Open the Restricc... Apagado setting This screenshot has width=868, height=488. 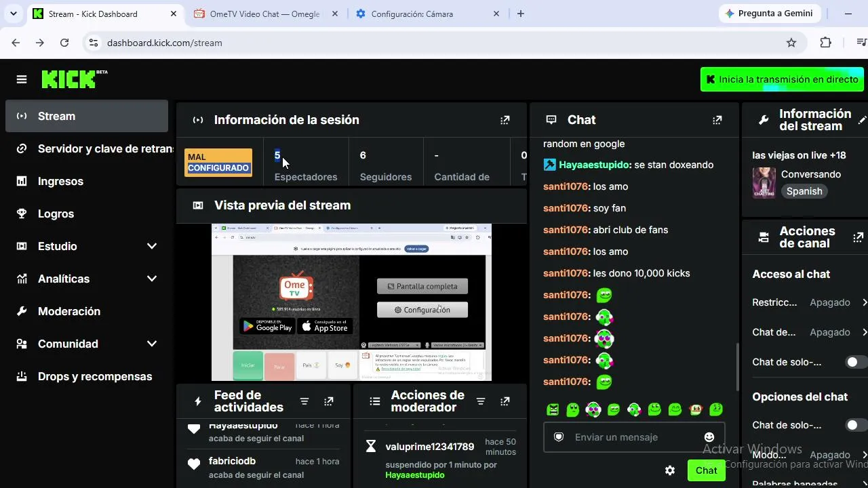810,302
